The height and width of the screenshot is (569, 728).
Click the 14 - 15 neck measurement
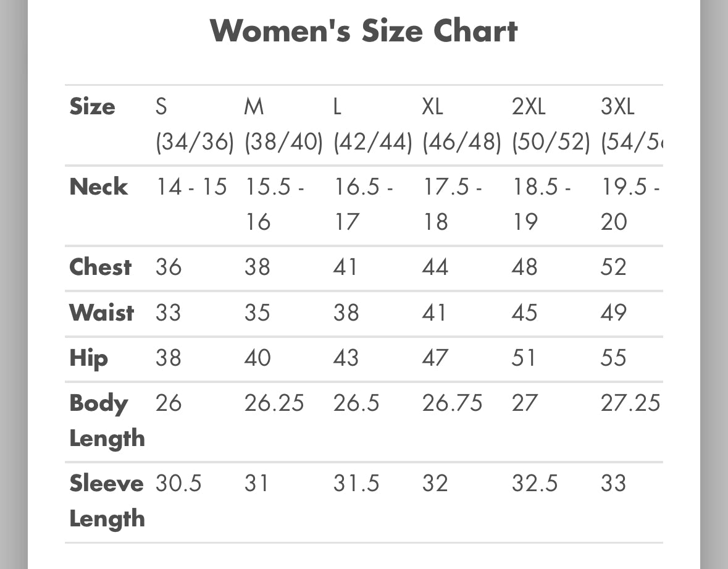[191, 187]
